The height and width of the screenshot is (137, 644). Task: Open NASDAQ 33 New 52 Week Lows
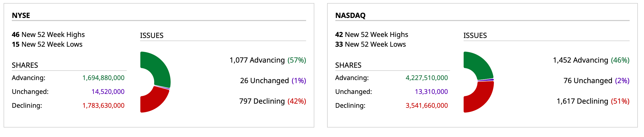(x=370, y=44)
